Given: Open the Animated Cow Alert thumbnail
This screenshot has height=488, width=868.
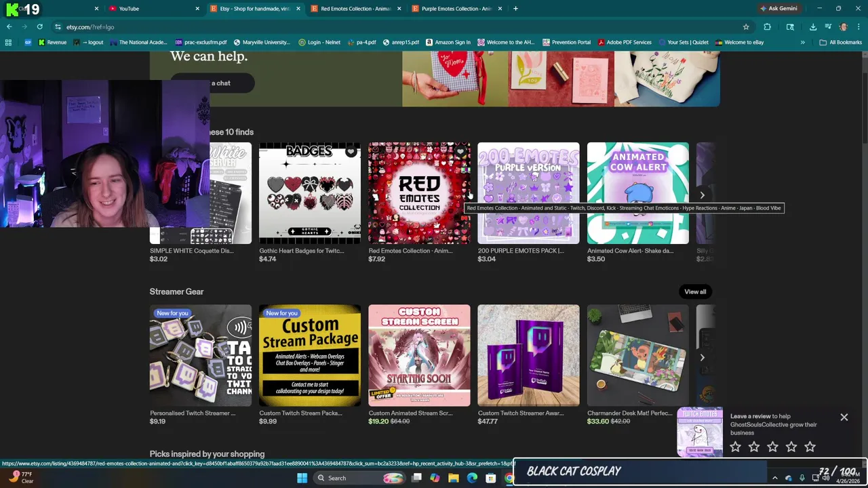Looking at the screenshot, I should (x=637, y=193).
